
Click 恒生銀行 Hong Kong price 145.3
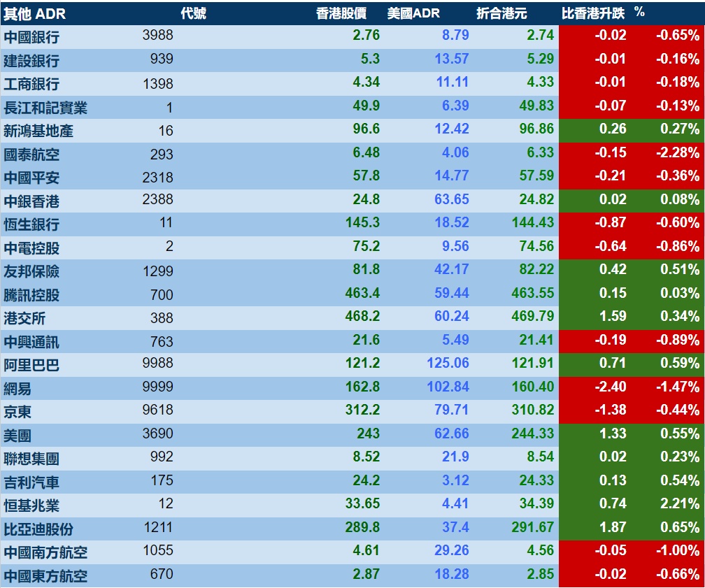pyautogui.click(x=363, y=222)
